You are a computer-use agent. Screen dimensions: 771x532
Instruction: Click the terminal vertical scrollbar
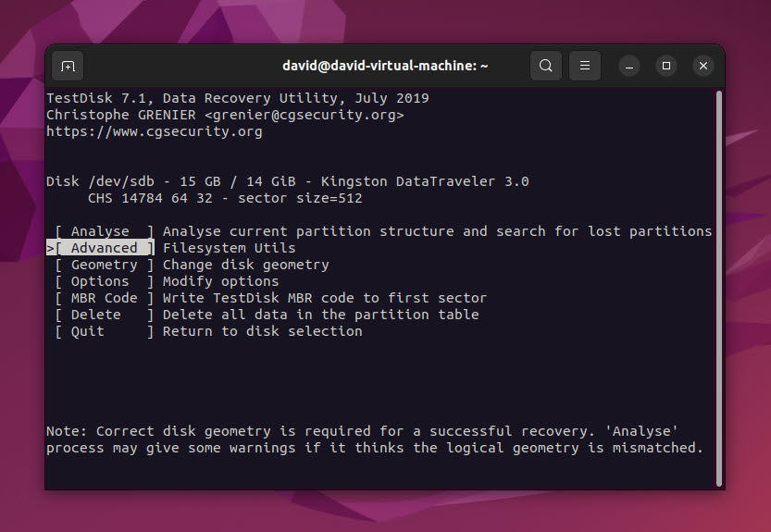[719, 288]
